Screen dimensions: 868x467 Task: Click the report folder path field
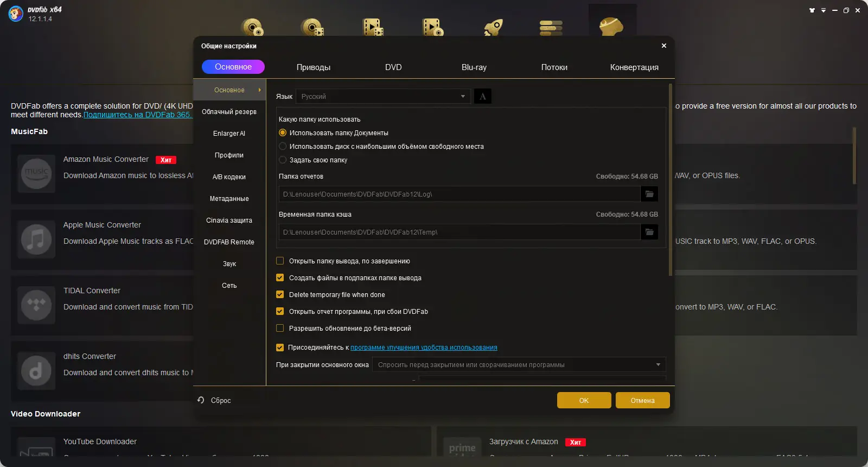(x=459, y=194)
